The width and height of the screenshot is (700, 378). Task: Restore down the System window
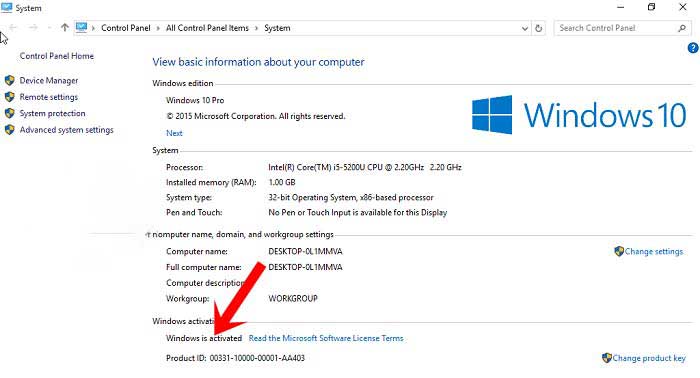pos(651,7)
